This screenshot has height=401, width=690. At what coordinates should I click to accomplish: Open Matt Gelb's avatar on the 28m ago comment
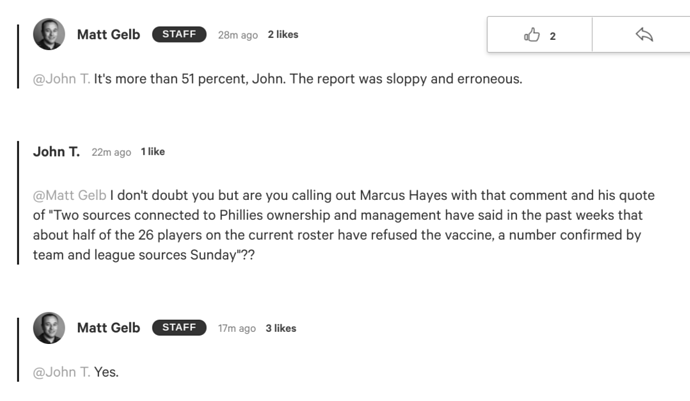49,35
